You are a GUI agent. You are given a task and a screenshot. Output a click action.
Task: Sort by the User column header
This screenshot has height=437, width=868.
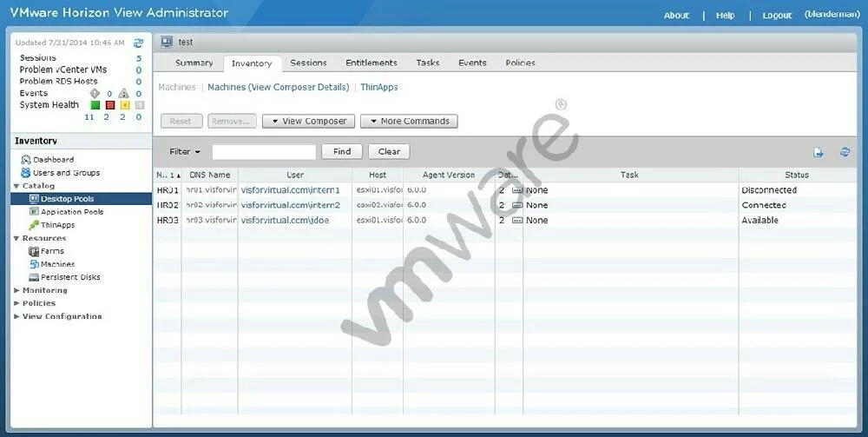pos(295,175)
